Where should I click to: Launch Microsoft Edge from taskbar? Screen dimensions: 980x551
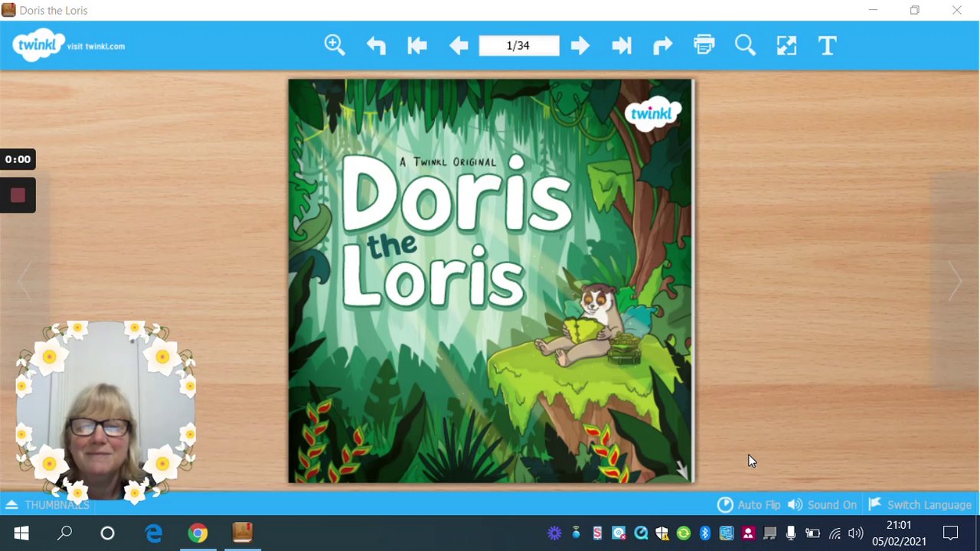pyautogui.click(x=154, y=533)
